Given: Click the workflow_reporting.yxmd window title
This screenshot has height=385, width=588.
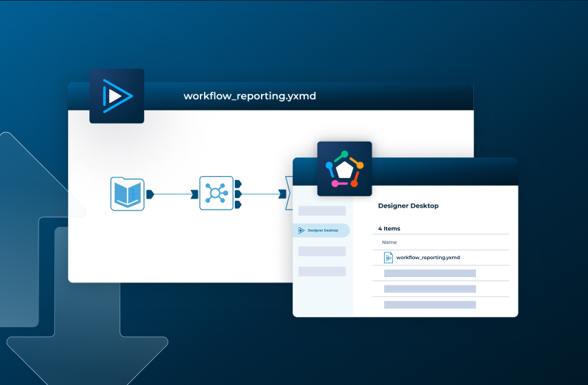Looking at the screenshot, I should click(x=249, y=96).
